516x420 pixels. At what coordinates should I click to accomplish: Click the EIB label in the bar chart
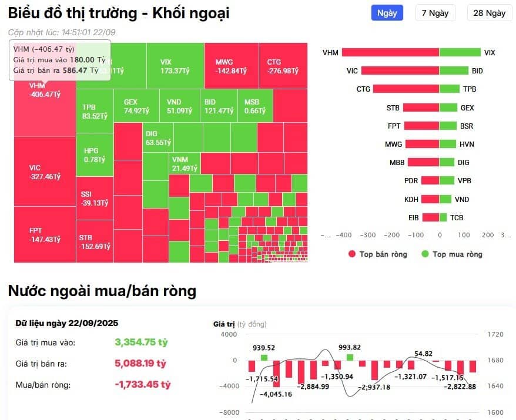point(414,217)
